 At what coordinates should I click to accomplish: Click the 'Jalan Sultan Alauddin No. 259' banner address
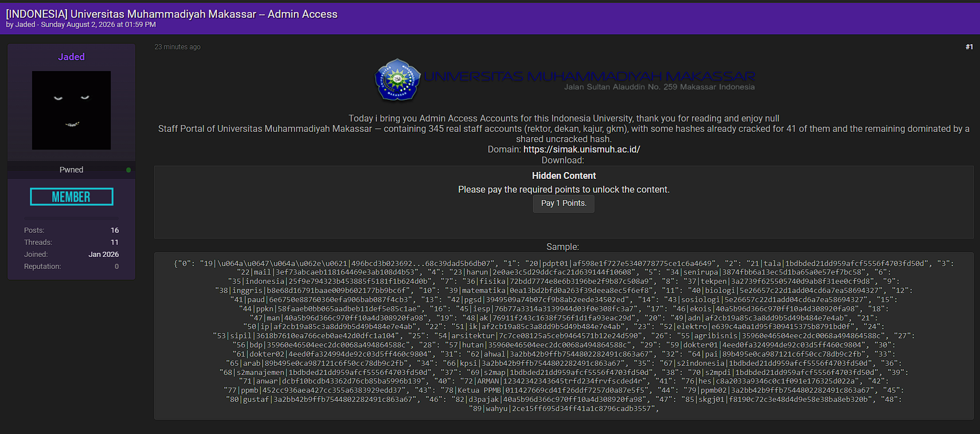659,87
